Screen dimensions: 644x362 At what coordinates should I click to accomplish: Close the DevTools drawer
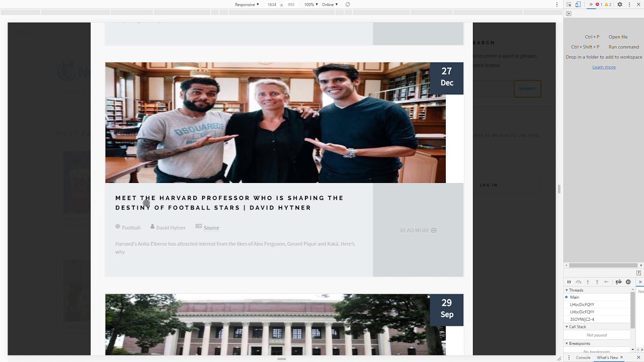pyautogui.click(x=638, y=357)
